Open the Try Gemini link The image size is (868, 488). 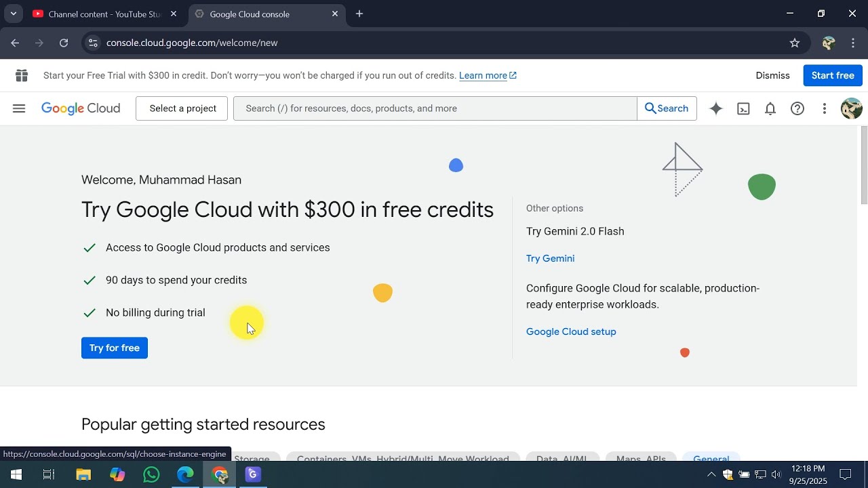550,258
